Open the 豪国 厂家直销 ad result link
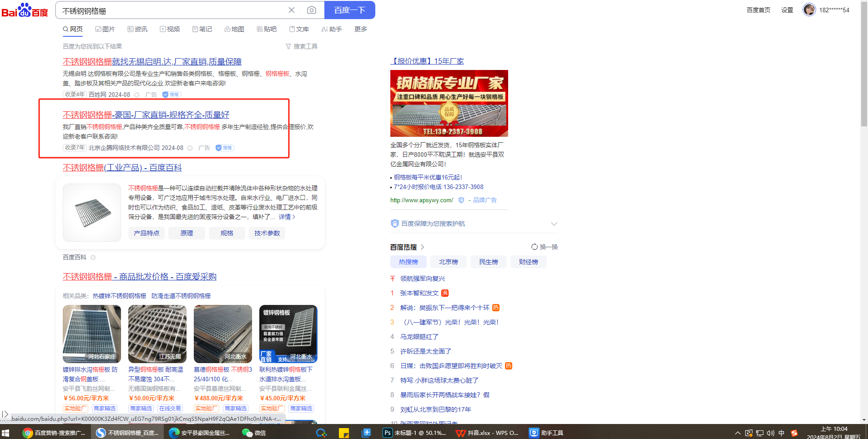 146,115
